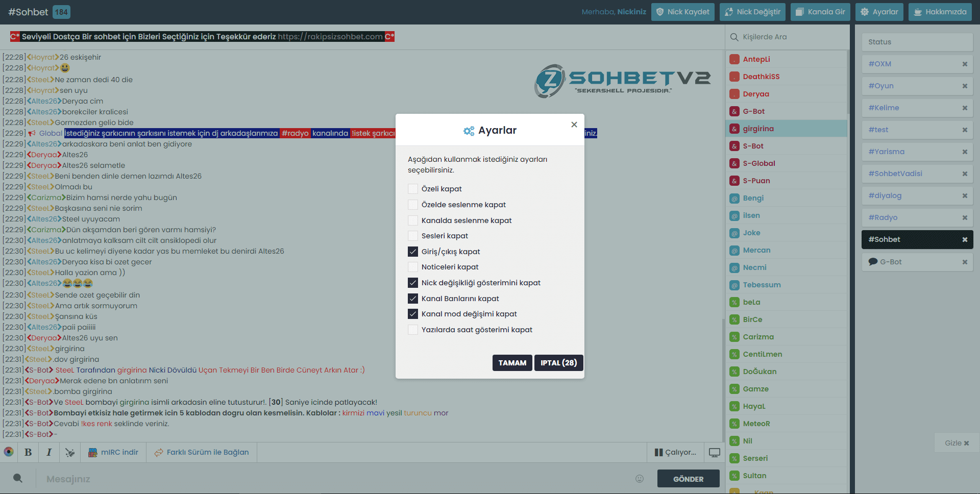
Task: Click the search icon beside message field
Action: coord(18,478)
